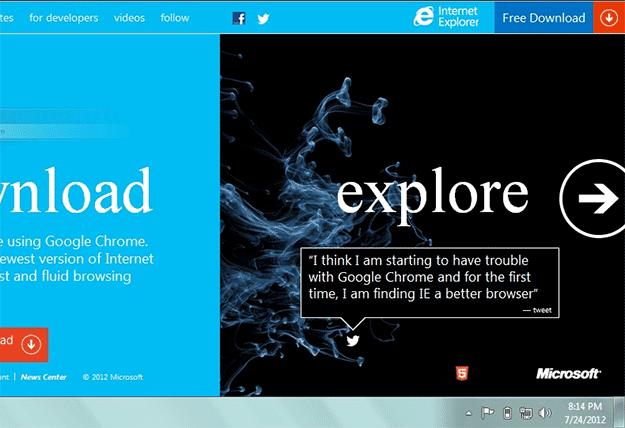This screenshot has height=428, width=625.
Task: Click the HTML5 badge icon
Action: click(x=461, y=374)
